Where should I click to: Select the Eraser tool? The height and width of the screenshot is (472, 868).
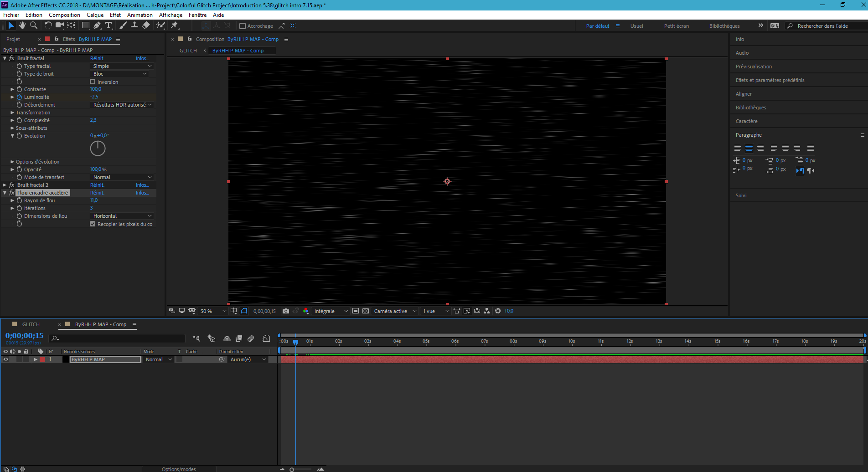coord(146,26)
